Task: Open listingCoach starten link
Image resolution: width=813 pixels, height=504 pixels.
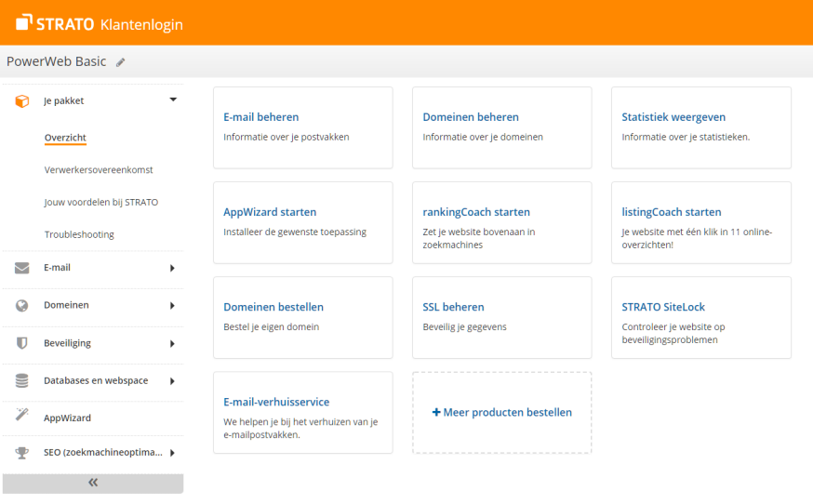Action: click(672, 212)
